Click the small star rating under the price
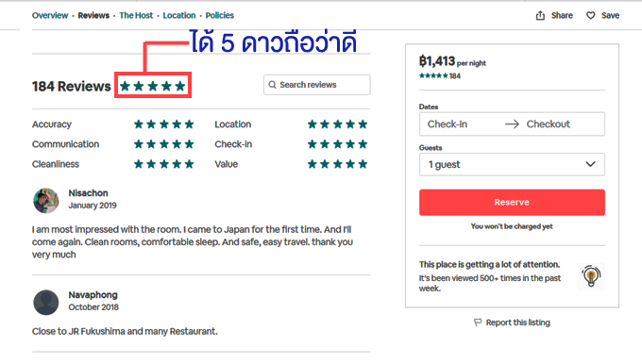The height and width of the screenshot is (364, 642). click(433, 75)
